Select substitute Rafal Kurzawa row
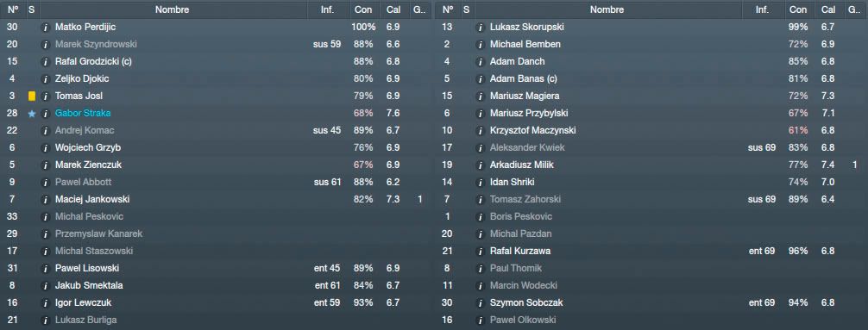 click(x=650, y=251)
